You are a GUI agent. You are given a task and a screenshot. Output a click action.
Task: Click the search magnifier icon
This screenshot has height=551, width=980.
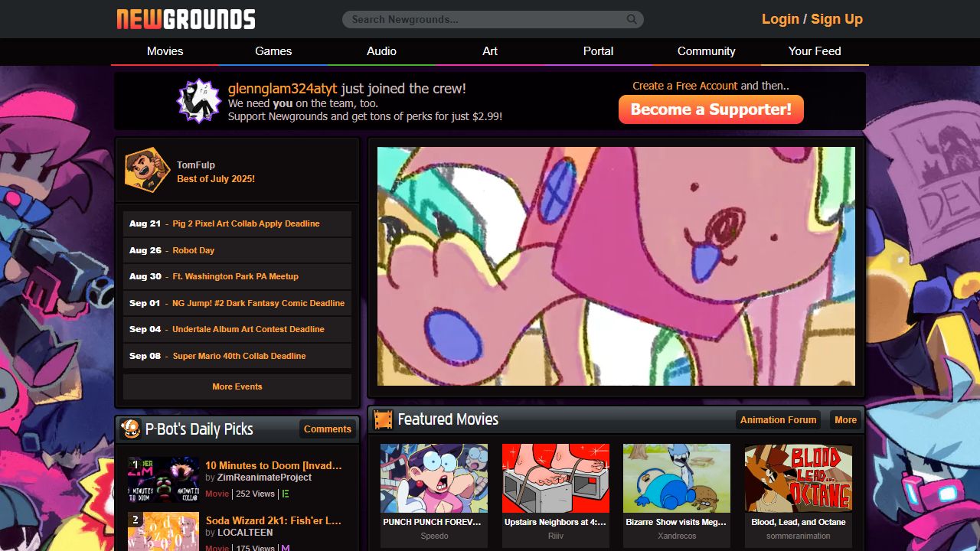tap(632, 19)
